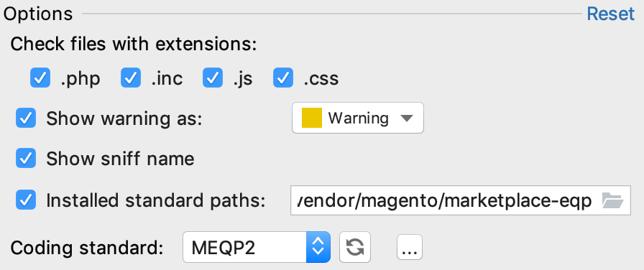The height and width of the screenshot is (270, 644).
Task: Click the Options section header
Action: pyautogui.click(x=38, y=14)
